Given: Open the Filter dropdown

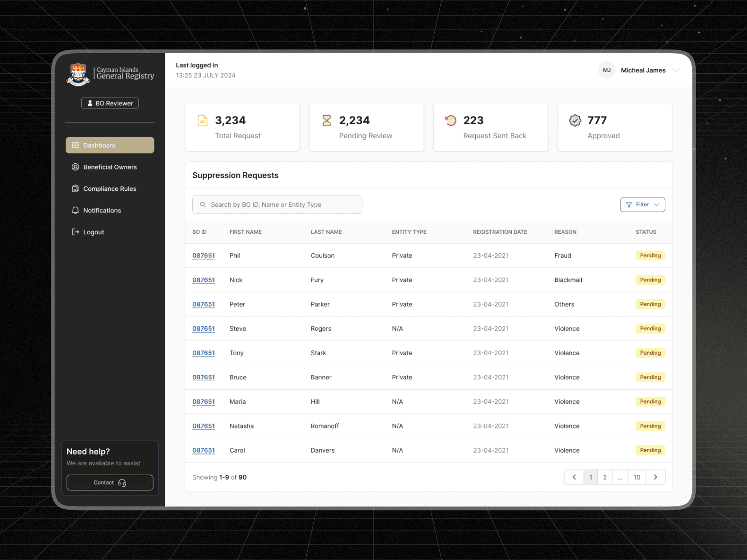Looking at the screenshot, I should point(642,205).
